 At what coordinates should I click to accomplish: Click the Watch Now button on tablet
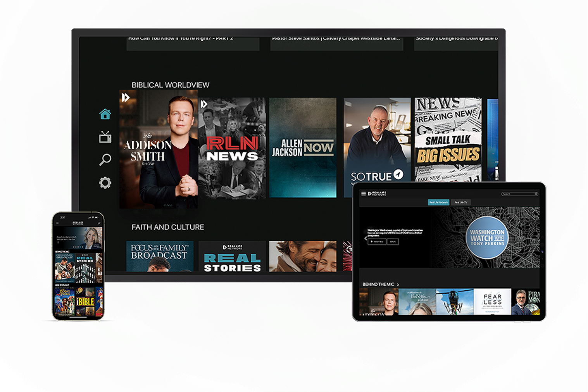(377, 242)
